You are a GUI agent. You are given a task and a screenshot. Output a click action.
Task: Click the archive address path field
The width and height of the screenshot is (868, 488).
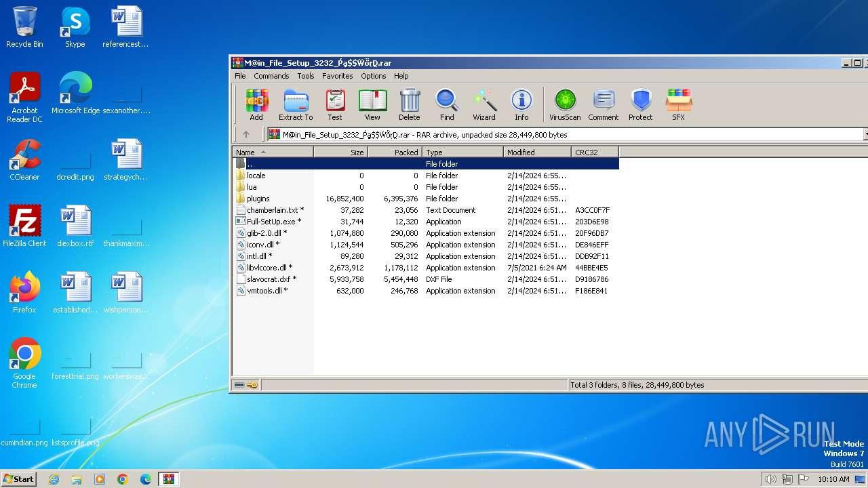[564, 134]
